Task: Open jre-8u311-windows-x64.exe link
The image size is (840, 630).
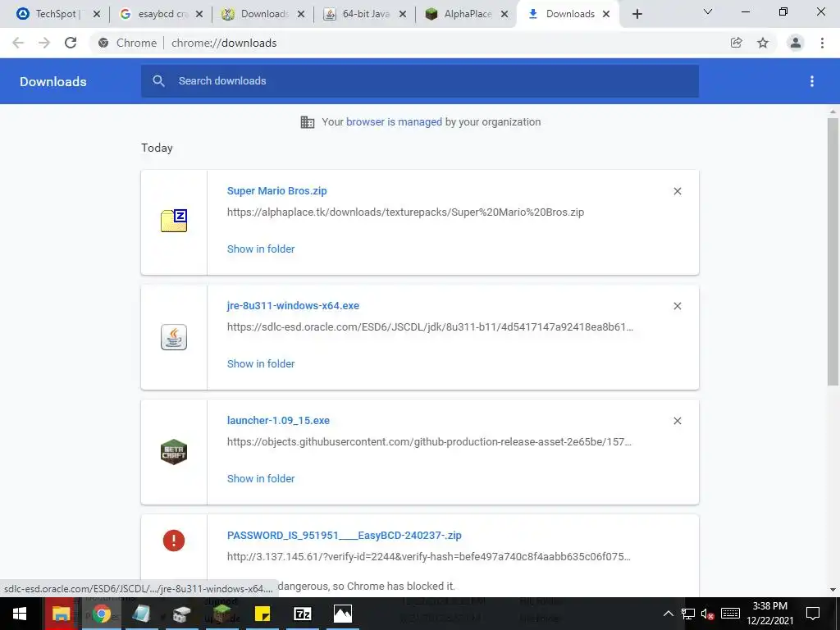Action: click(293, 306)
